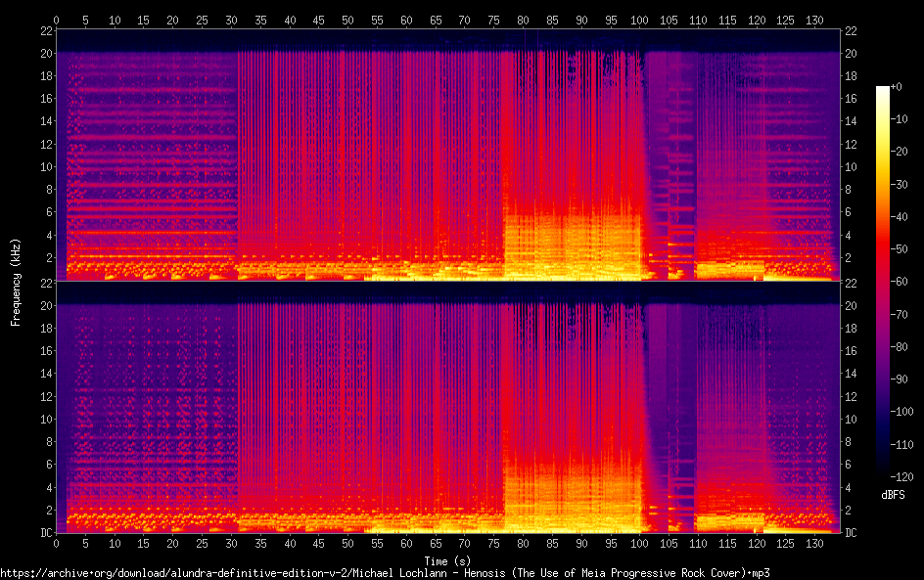Click the "-10" value on the color scale
The width and height of the screenshot is (924, 580).
point(900,119)
